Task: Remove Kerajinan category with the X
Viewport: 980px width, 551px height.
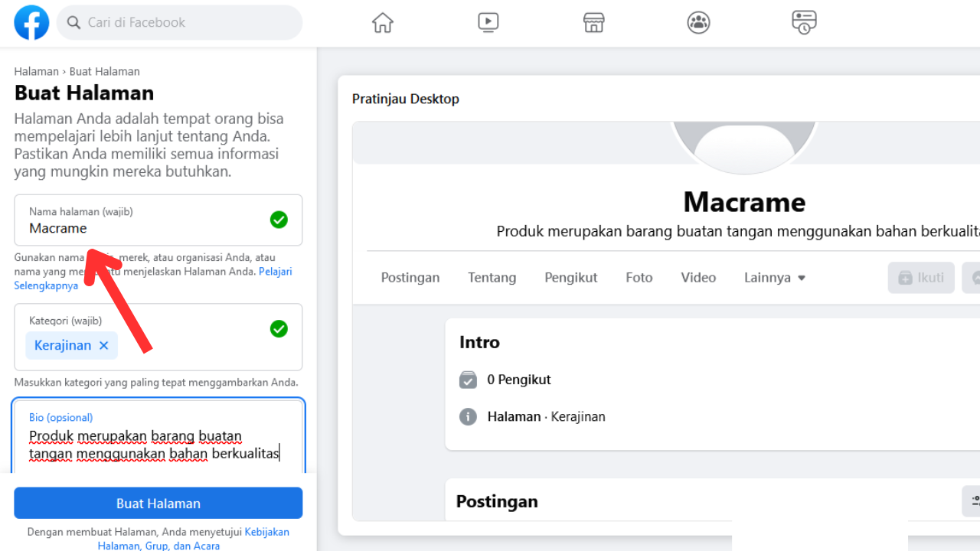Action: [x=103, y=345]
